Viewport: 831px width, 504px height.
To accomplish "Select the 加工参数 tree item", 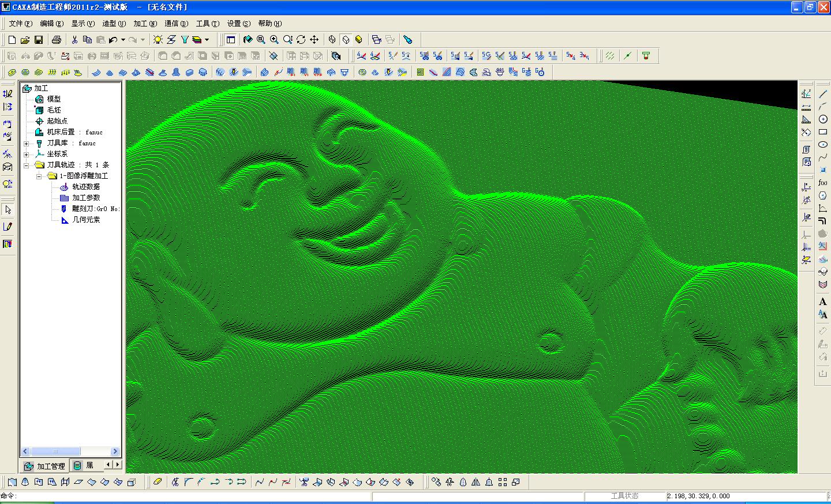I will click(86, 198).
